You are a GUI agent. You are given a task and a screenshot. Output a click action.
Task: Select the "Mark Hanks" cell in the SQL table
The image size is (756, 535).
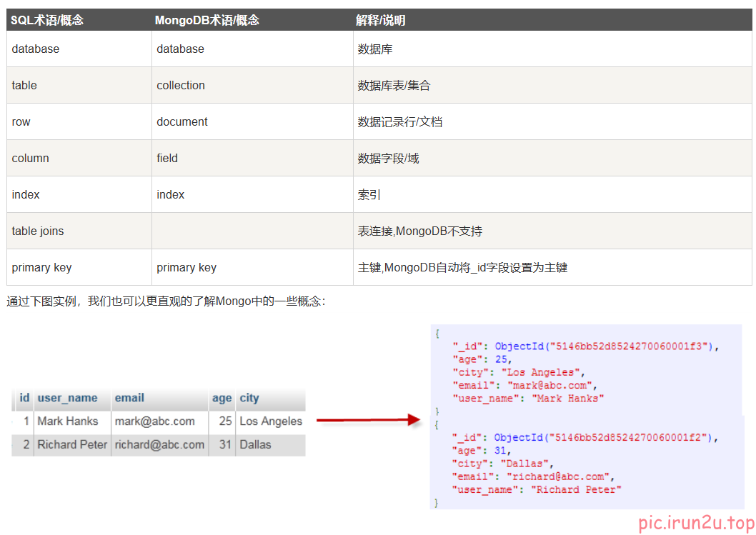pyautogui.click(x=68, y=421)
